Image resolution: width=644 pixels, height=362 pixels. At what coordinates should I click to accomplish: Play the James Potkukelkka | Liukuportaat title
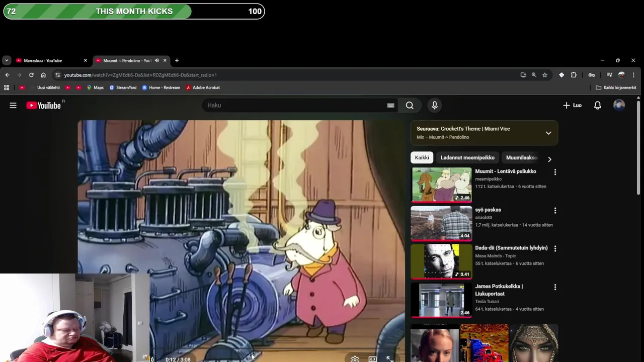click(x=499, y=290)
